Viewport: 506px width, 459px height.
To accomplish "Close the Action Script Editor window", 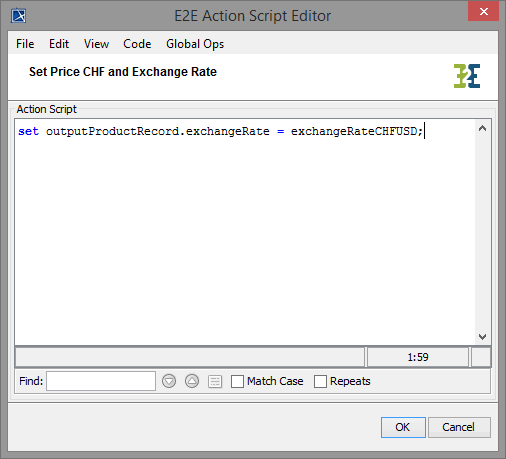I will [483, 12].
